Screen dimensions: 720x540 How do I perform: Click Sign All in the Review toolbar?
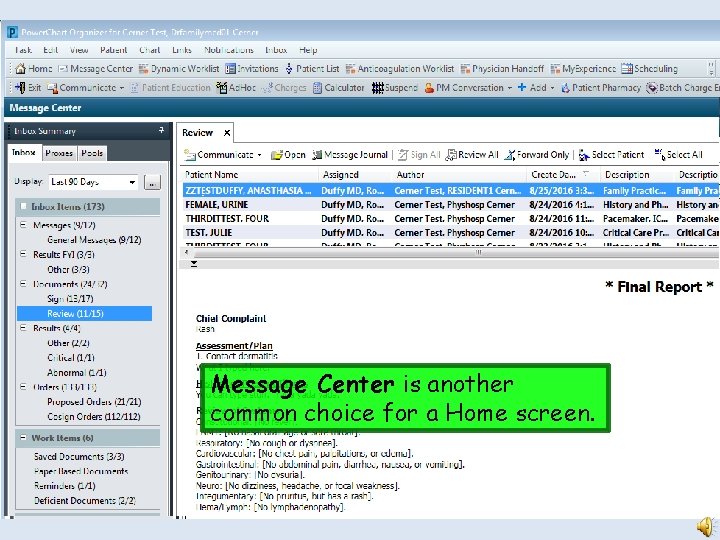tap(419, 155)
